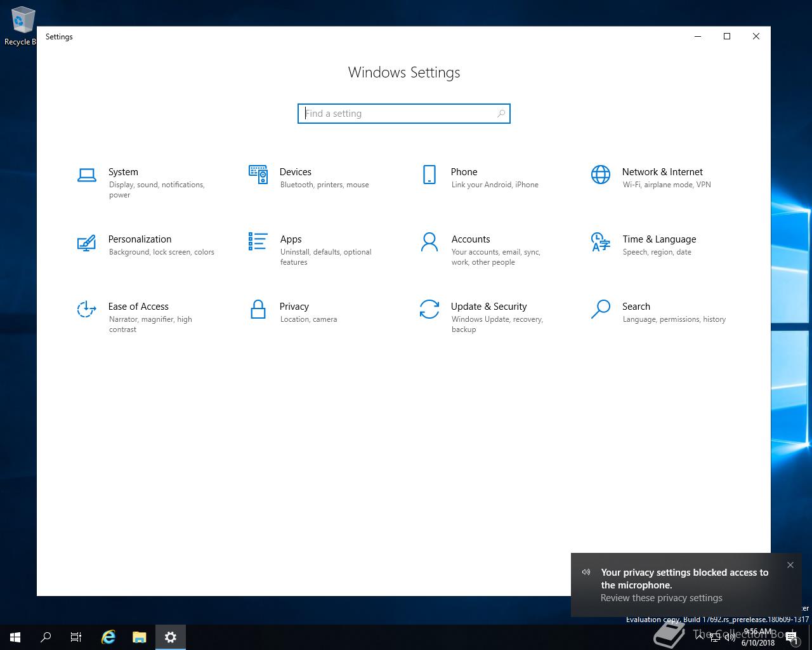The height and width of the screenshot is (650, 812).
Task: Open taskbar Search
Action: 46,637
